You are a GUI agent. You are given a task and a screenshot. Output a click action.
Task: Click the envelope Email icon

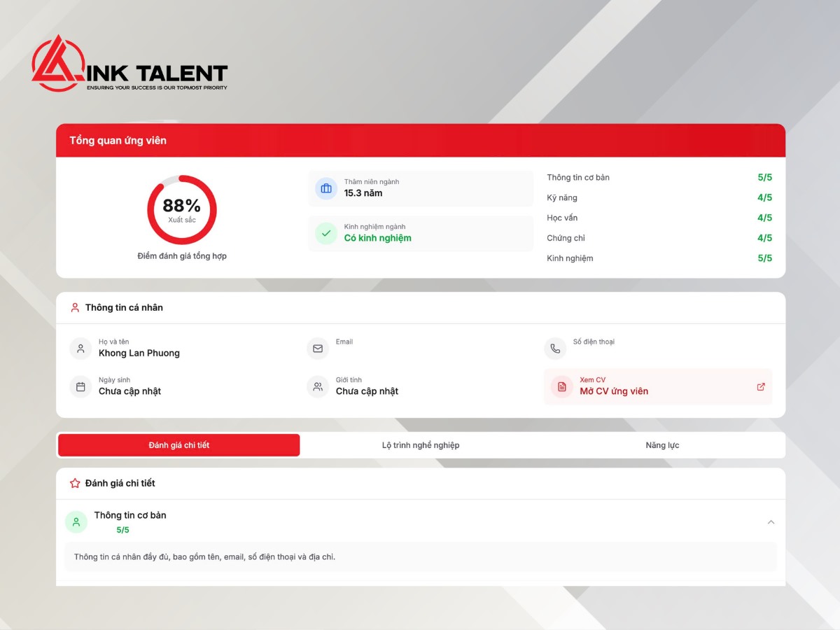coord(318,348)
